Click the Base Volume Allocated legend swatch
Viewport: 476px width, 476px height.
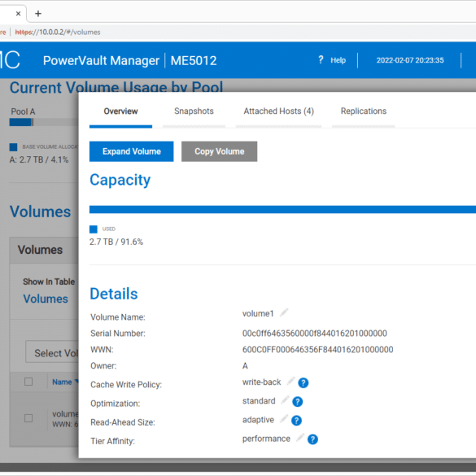coord(13,147)
